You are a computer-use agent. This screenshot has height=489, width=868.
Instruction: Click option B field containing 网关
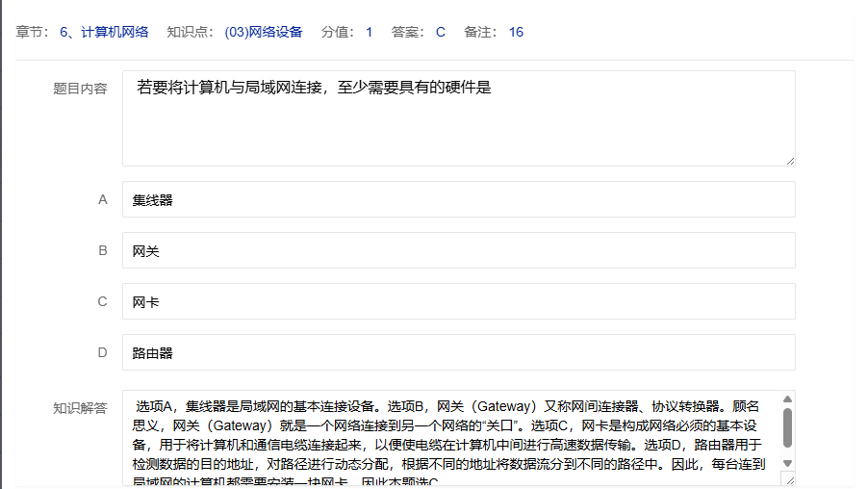pos(458,251)
